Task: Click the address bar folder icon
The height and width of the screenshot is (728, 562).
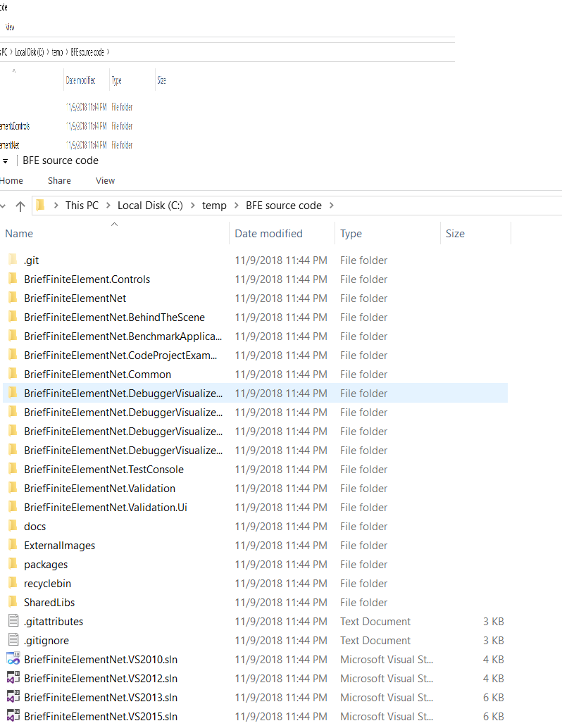Action: pos(40,205)
